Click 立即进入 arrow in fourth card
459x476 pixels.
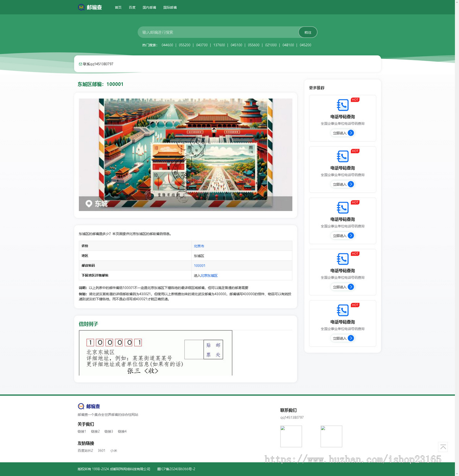[x=351, y=287]
